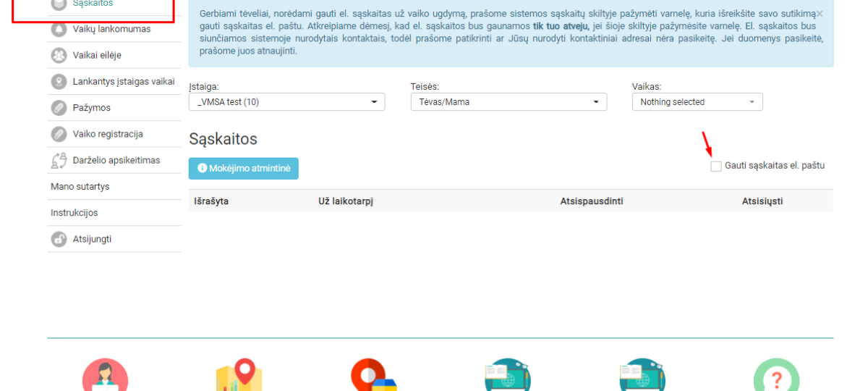868x391 pixels.
Task: Click the map with location pin icon
Action: 239,375
